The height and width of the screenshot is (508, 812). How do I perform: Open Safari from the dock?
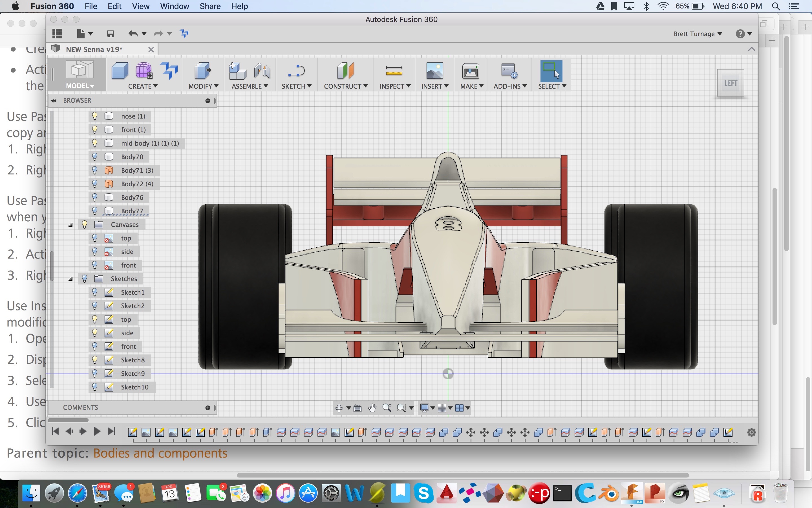[77, 493]
